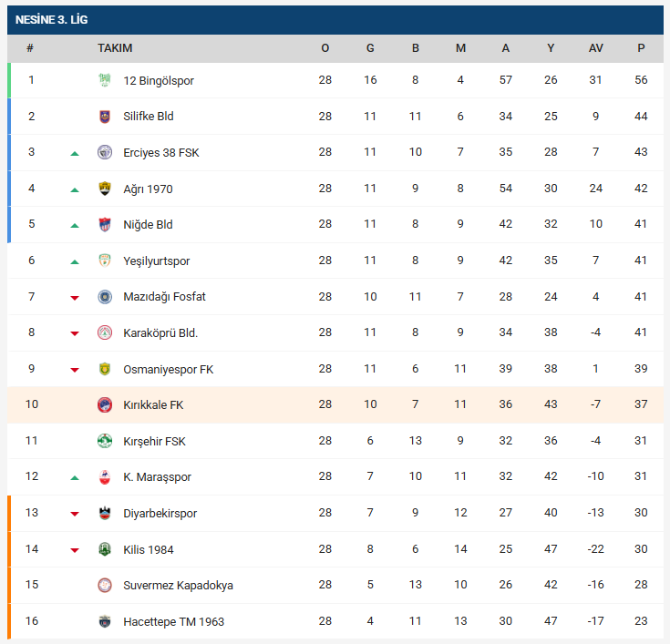Click the Osmaniyespor FK yellow crest
This screenshot has width=670, height=644.
point(104,369)
